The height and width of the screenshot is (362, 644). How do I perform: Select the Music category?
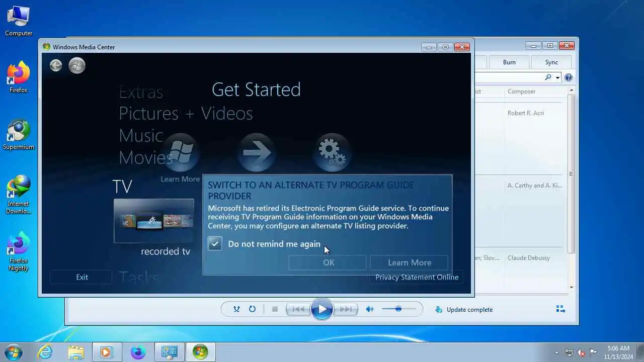click(x=141, y=135)
